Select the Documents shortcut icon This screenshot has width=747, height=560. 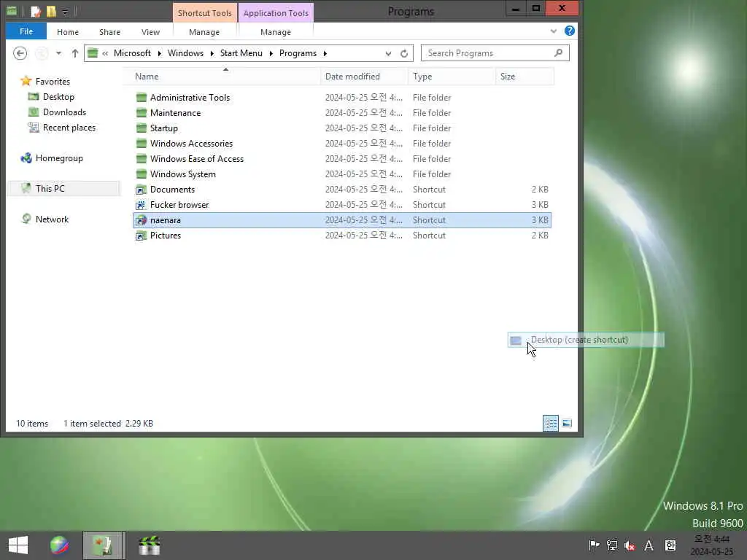[141, 190]
